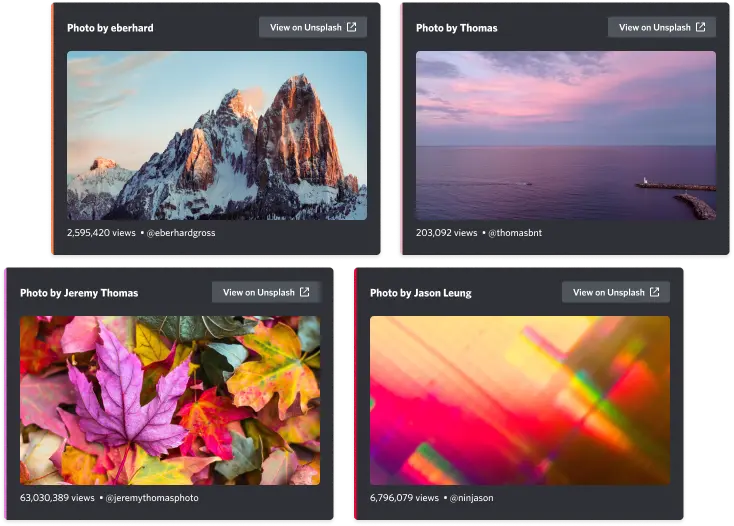Click the external link icon on eberhard's card
This screenshot has height=526, width=734.
click(351, 27)
